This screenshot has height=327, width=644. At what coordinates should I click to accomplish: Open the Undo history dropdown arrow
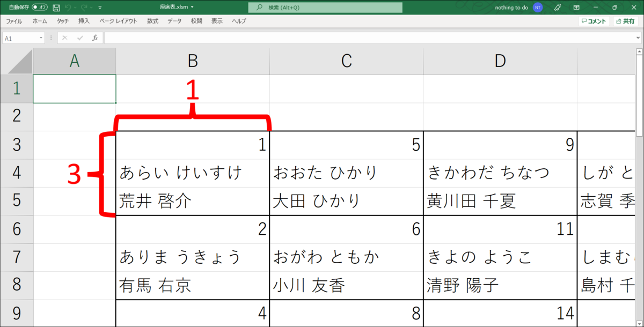[x=75, y=8]
